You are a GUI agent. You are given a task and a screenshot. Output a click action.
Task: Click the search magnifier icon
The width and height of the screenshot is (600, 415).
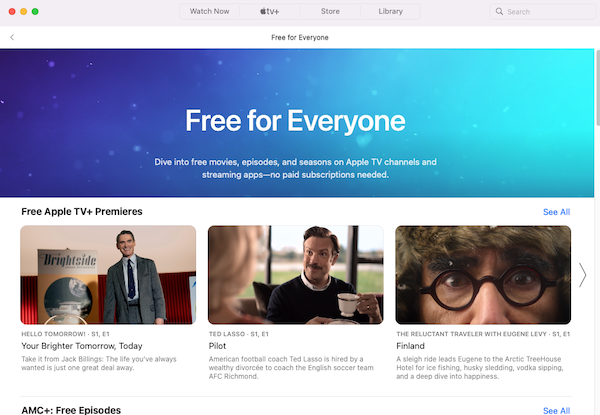pyautogui.click(x=499, y=11)
